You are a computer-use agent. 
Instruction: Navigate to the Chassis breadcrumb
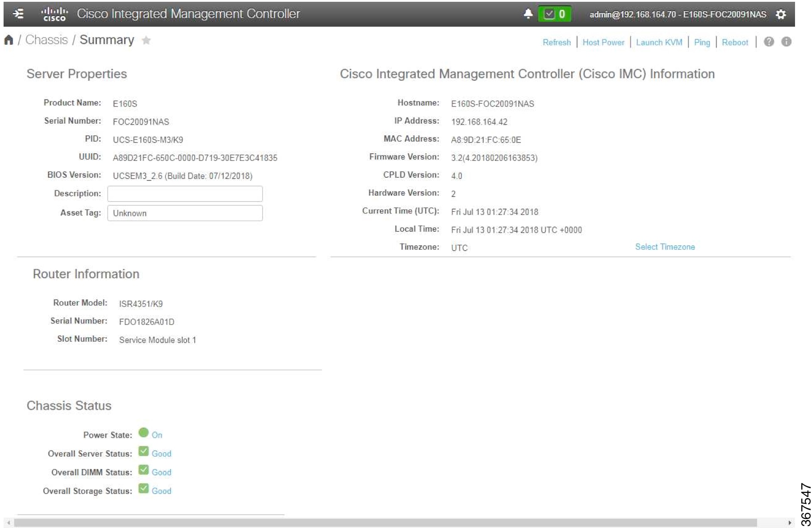[48, 39]
